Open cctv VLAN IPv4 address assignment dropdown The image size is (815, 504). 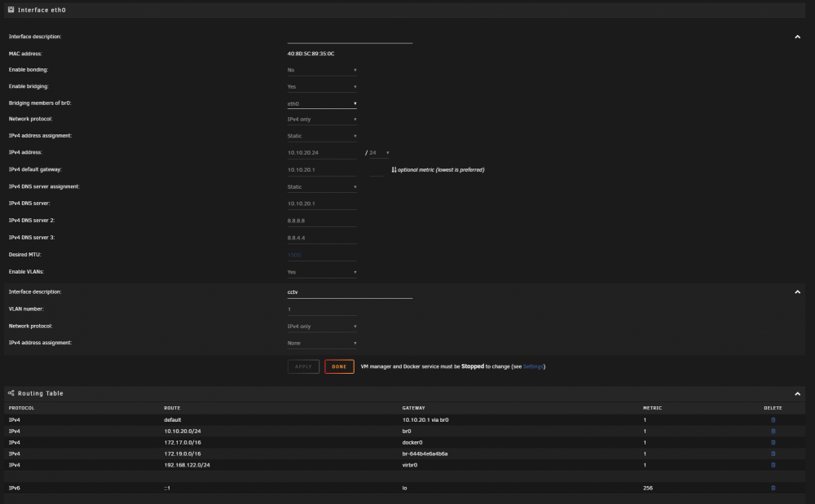point(322,343)
